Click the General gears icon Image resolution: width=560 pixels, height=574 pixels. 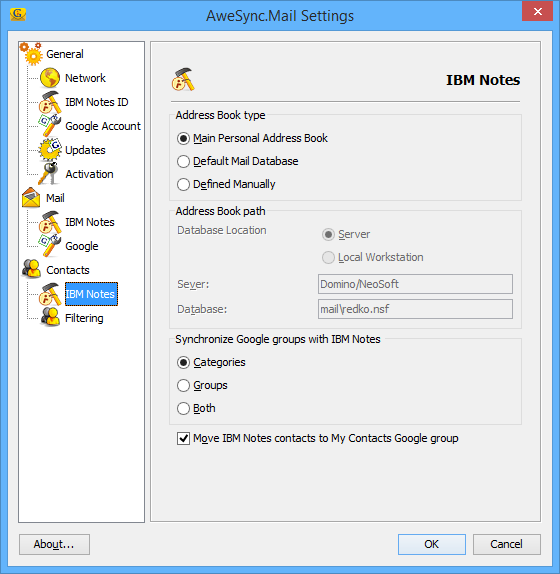pyautogui.click(x=31, y=54)
